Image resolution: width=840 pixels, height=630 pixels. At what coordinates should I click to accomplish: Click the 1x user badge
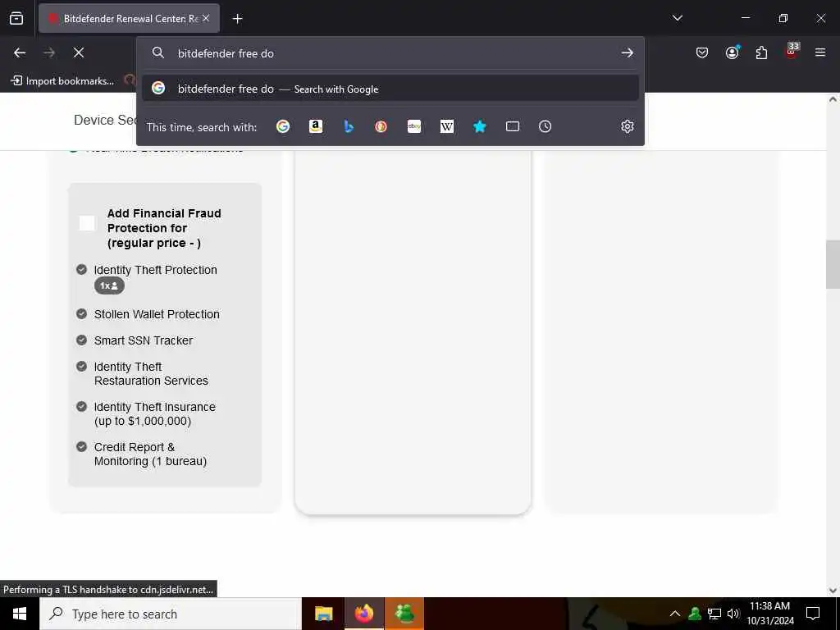109,285
